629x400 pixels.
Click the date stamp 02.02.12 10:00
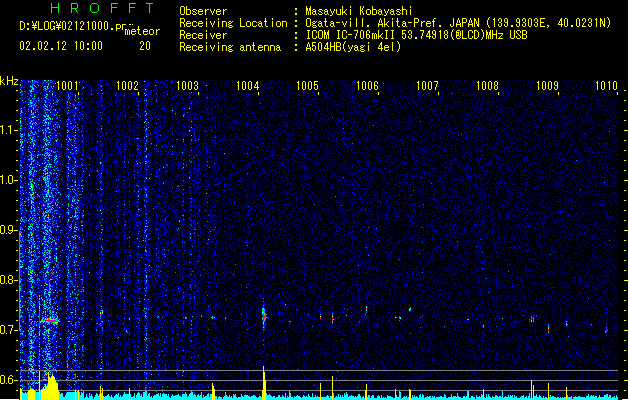tap(61, 46)
